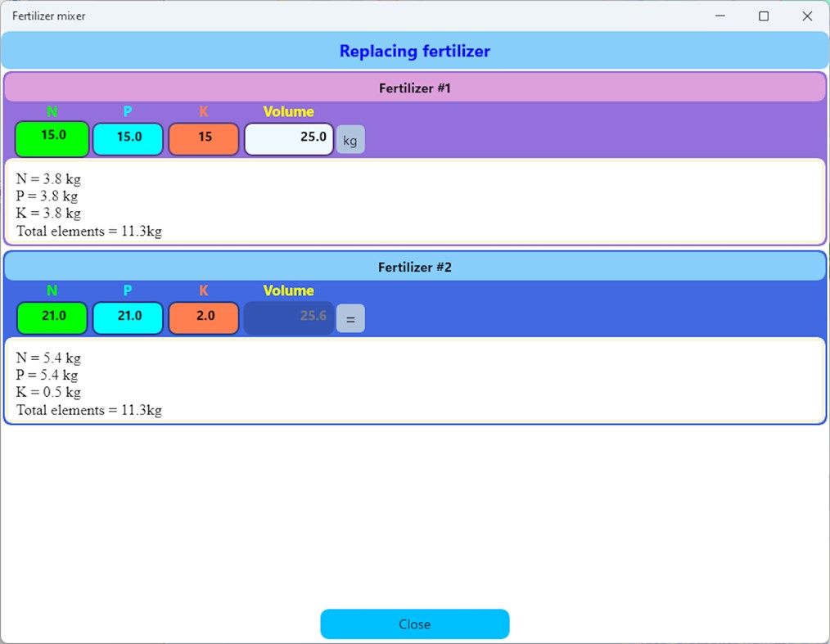Viewport: 830px width, 644px height.
Task: Click the orange K field of Fertilizer #1
Action: (x=204, y=139)
